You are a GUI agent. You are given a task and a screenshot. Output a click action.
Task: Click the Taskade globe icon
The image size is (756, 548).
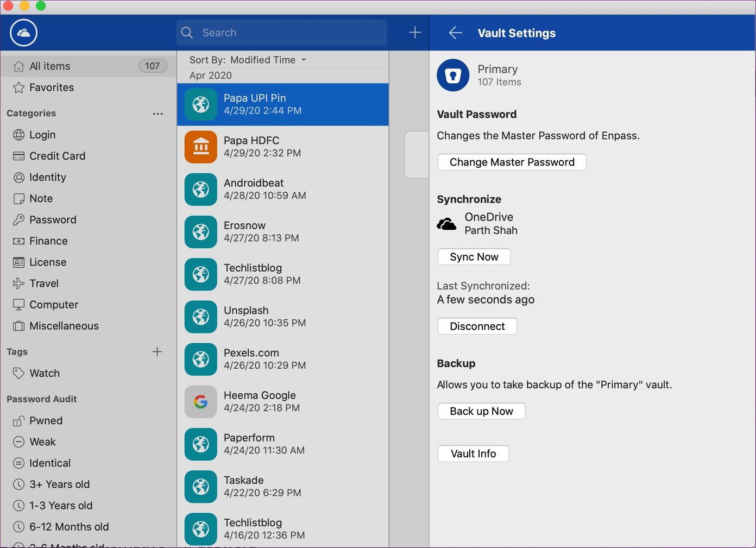201,487
